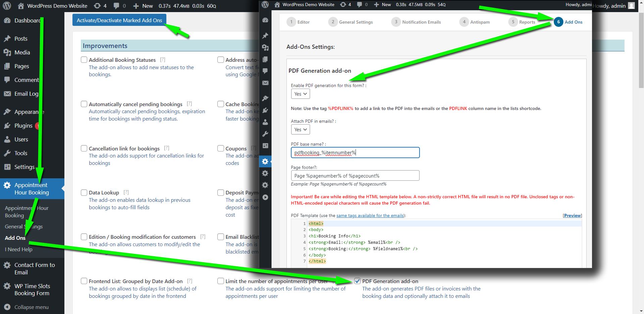Open WP Time Slots Booking Form gear icon
The image size is (644, 314).
point(7,286)
